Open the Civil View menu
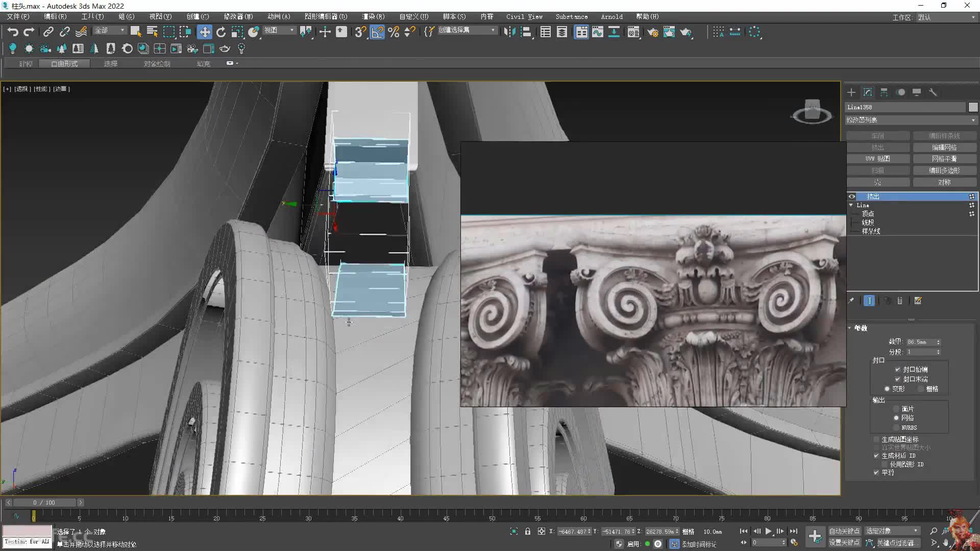The height and width of the screenshot is (551, 980). coord(524,17)
